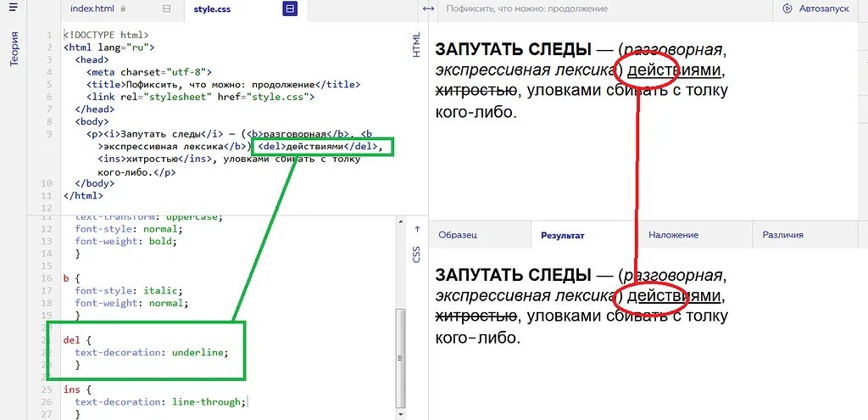Click the <title> code line
This screenshot has width=868, height=420.
(x=223, y=84)
